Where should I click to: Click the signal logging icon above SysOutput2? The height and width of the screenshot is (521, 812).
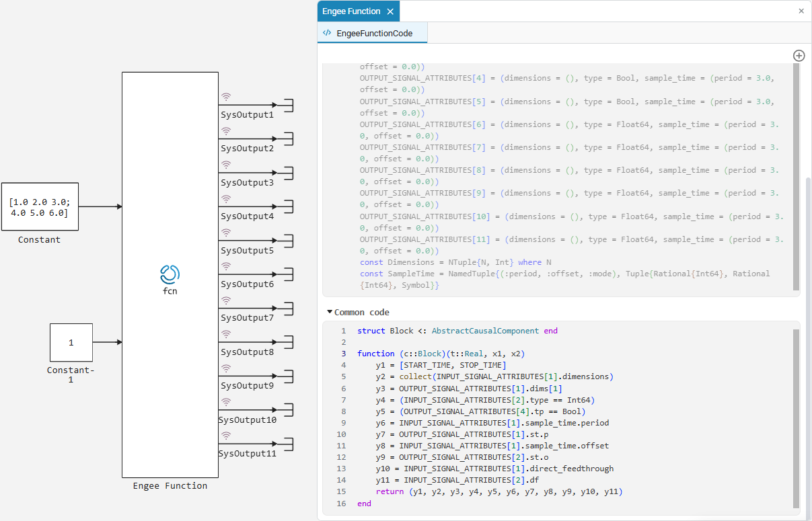226,130
